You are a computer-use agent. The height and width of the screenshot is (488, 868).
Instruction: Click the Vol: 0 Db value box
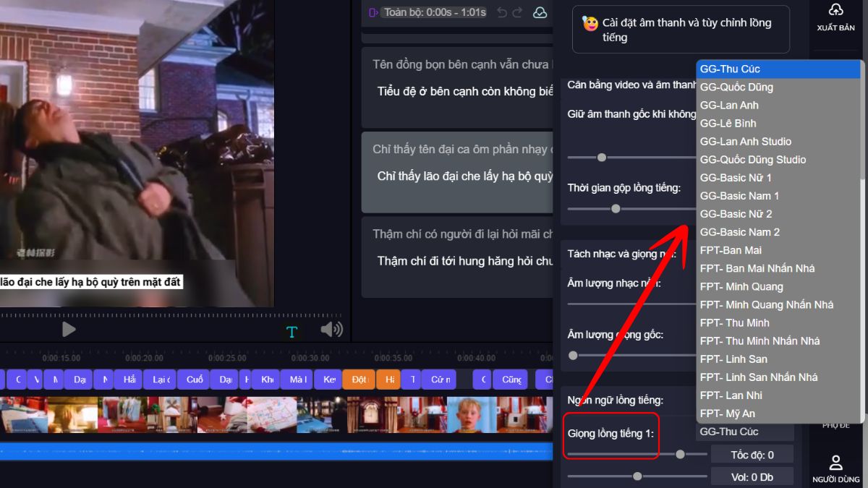[x=752, y=477]
